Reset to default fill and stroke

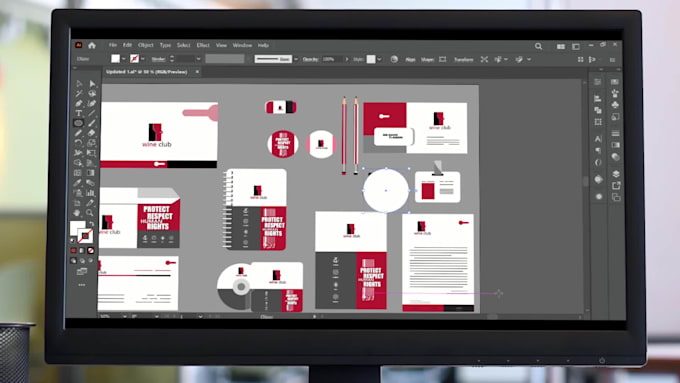click(73, 240)
